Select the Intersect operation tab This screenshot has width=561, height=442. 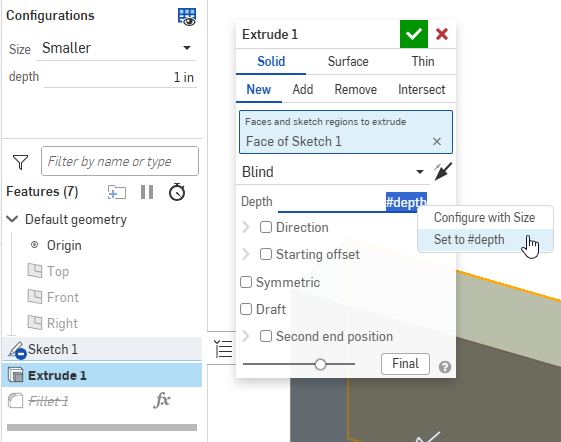tap(421, 89)
